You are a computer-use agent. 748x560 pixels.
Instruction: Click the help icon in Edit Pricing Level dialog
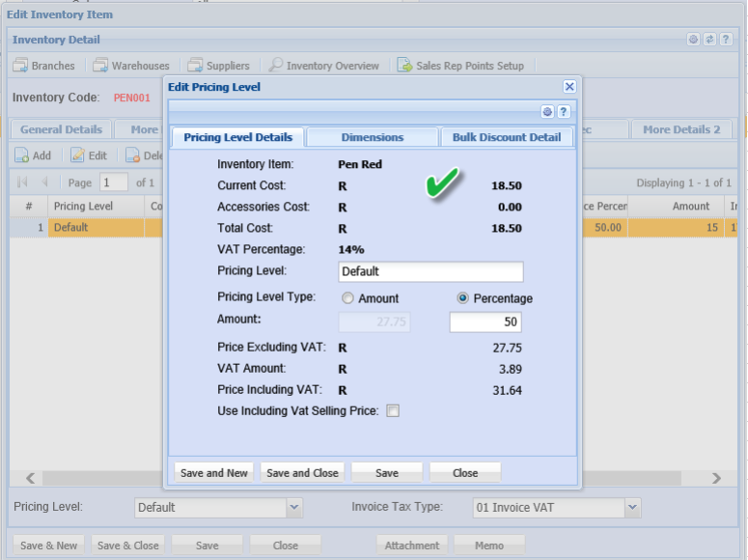click(x=564, y=112)
